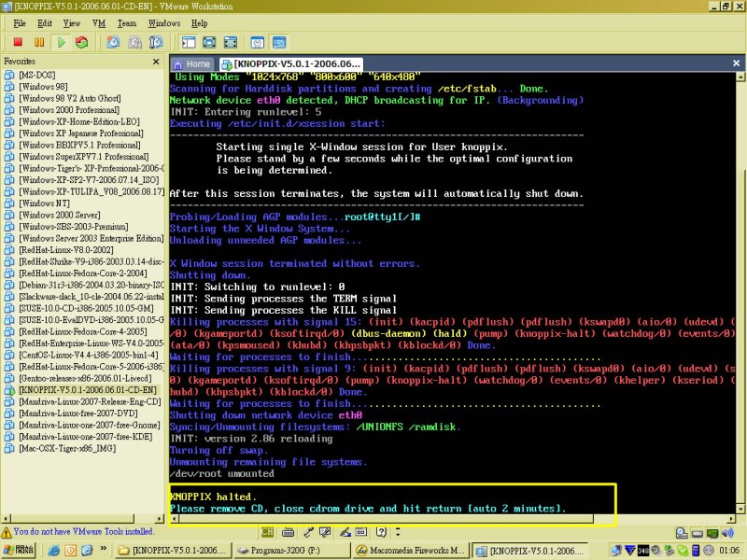Screen dimensions: 747x560
Task: Open the Snapshot Manager icon
Action: pos(156,42)
